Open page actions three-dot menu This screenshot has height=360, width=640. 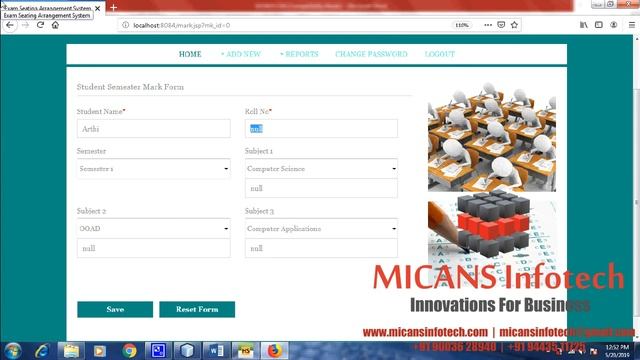(488, 25)
